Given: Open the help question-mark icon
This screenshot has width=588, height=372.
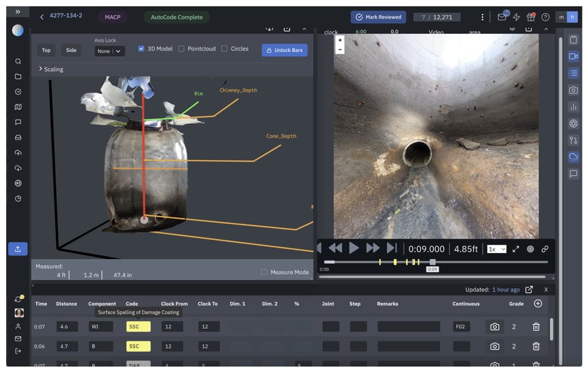Looking at the screenshot, I should tap(545, 17).
